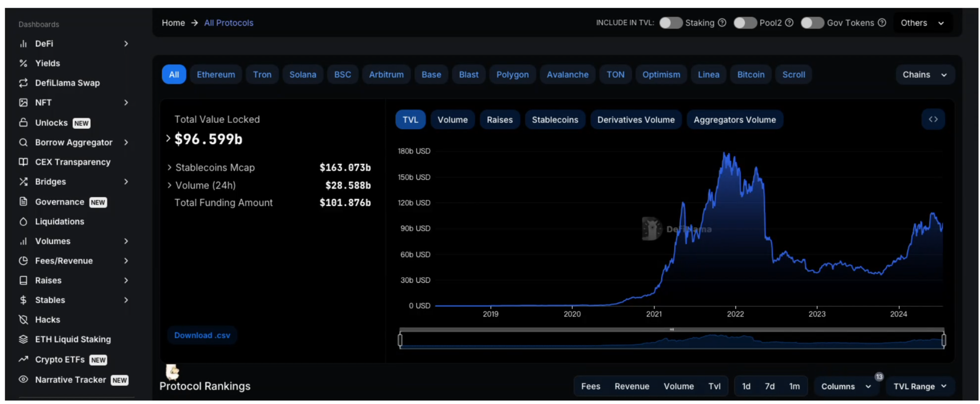Click the Stables dollar sign icon
Screen dimensions: 980x404
point(23,300)
